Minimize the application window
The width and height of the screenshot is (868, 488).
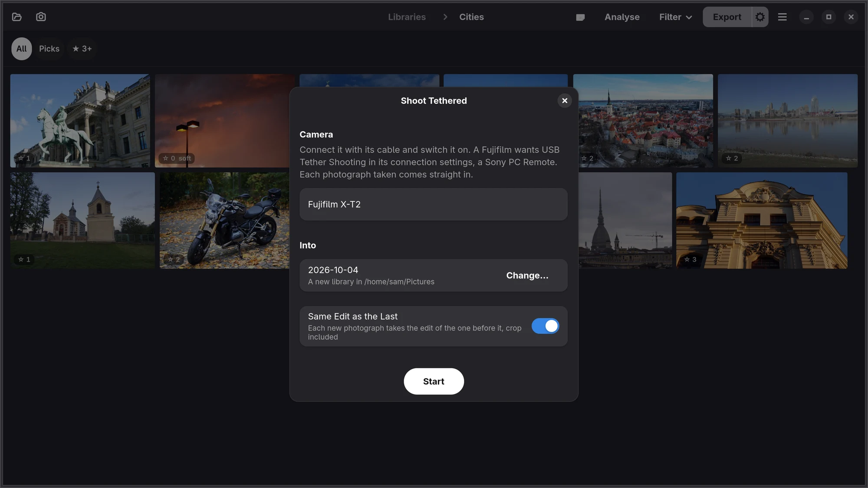[806, 17]
